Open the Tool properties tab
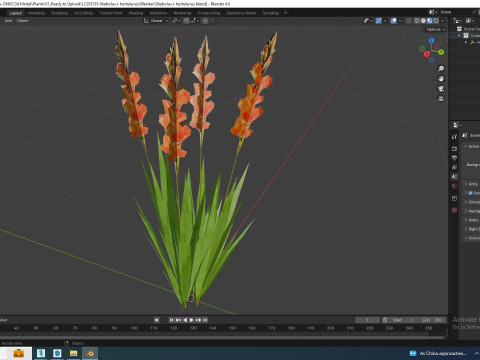480x360 pixels. click(x=454, y=137)
